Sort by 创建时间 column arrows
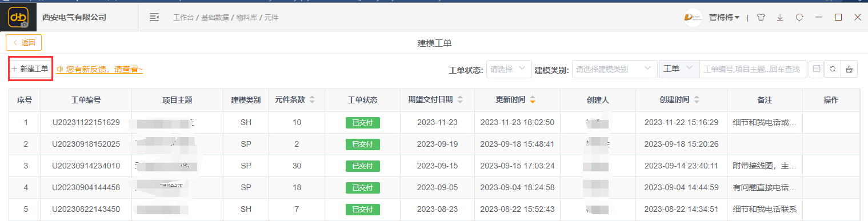This screenshot has width=868, height=221. point(697,100)
